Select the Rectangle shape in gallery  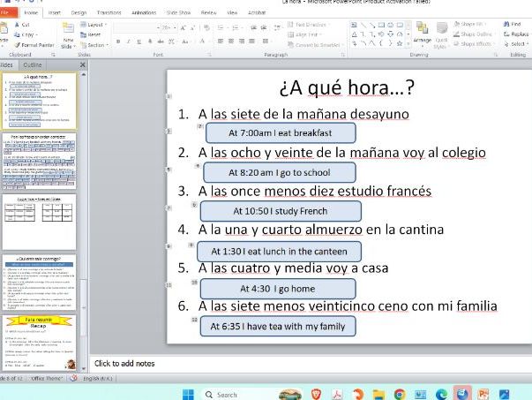tap(381, 25)
